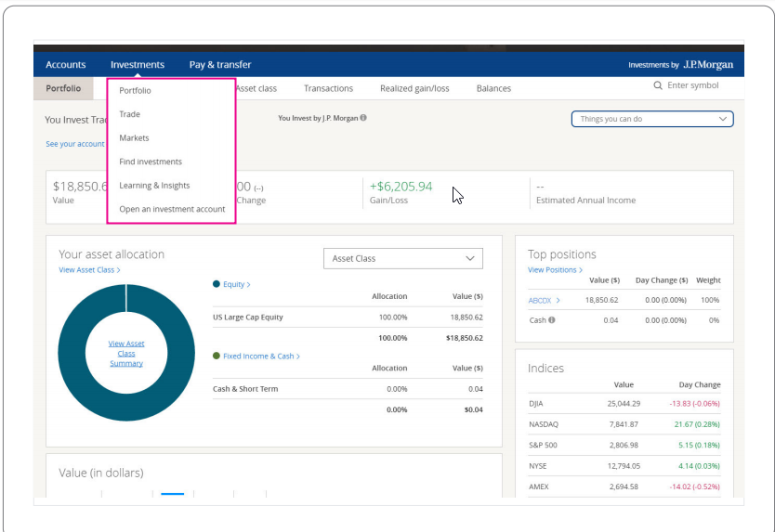Click the DJIA index row
The width and height of the screenshot is (775, 532).
[624, 404]
